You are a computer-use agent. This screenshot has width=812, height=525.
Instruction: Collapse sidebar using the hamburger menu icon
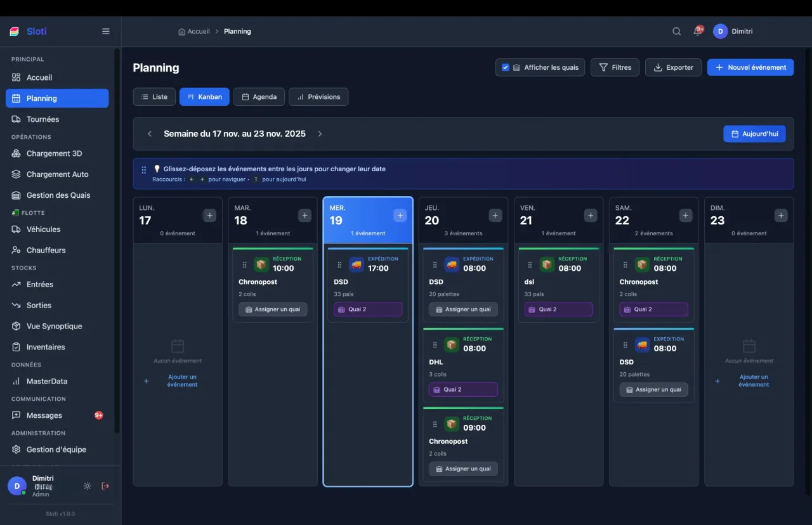[106, 31]
